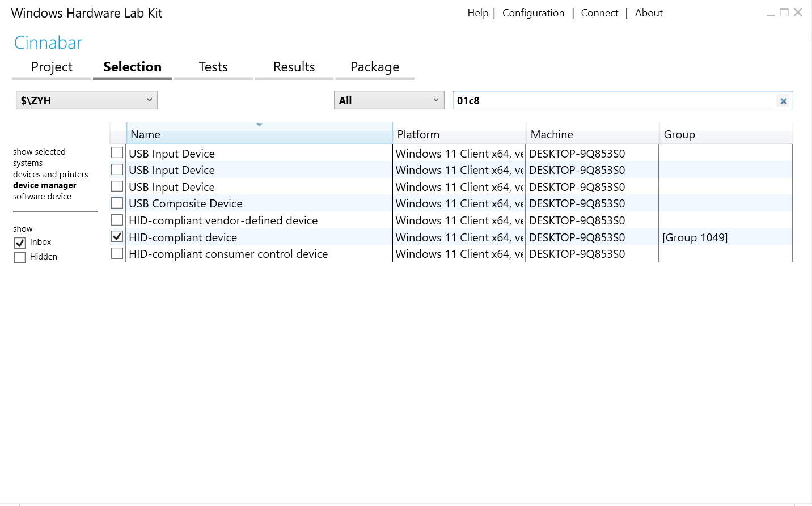Open the $\ZYH machine pool dropdown
The image size is (812, 506).
point(87,100)
